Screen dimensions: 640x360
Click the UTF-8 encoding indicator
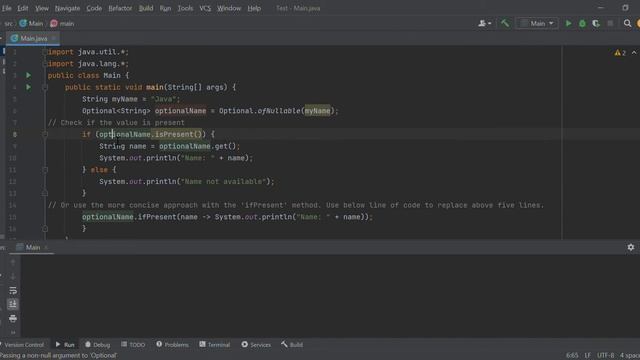click(x=605, y=356)
